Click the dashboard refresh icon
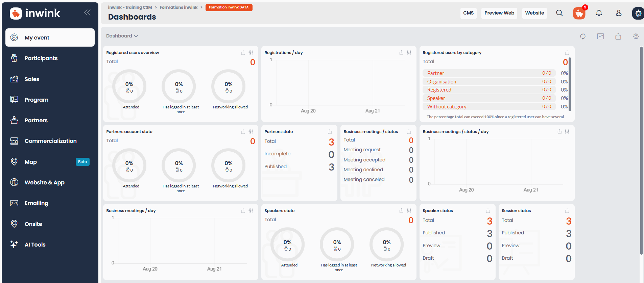This screenshot has height=283, width=644. [583, 36]
